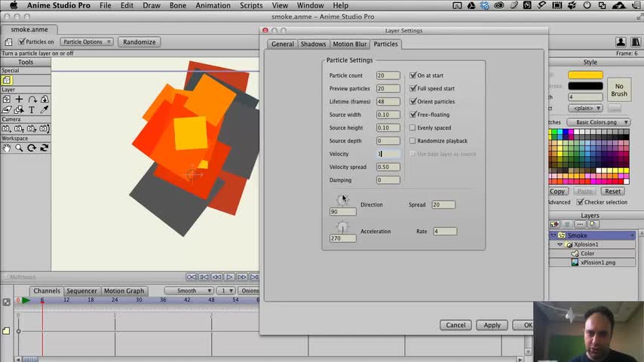Toggle the Free-floating checkbox
The width and height of the screenshot is (644, 362).
pyautogui.click(x=412, y=115)
